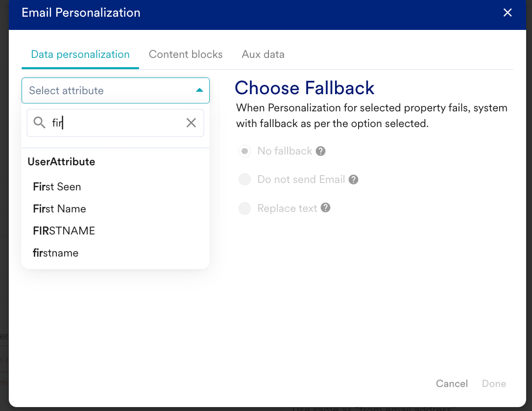This screenshot has height=411, width=532.
Task: Click the magnifier search icon
Action: click(39, 123)
